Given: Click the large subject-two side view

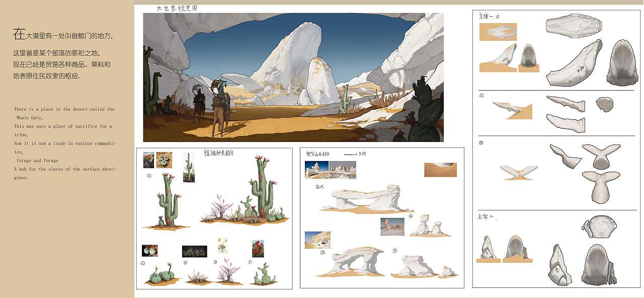Looking at the screenshot, I should click(x=559, y=265).
